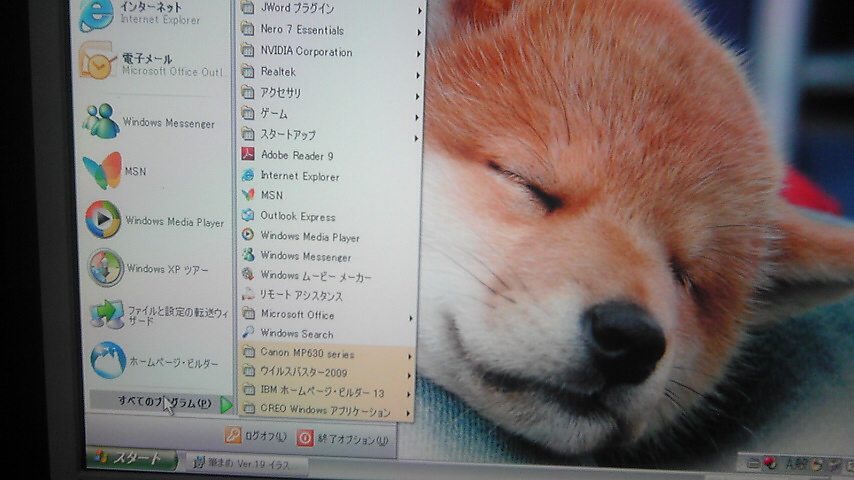Switch to the 筆まめ Ver.19 taskbar button
Image resolution: width=854 pixels, height=480 pixels.
[247, 464]
